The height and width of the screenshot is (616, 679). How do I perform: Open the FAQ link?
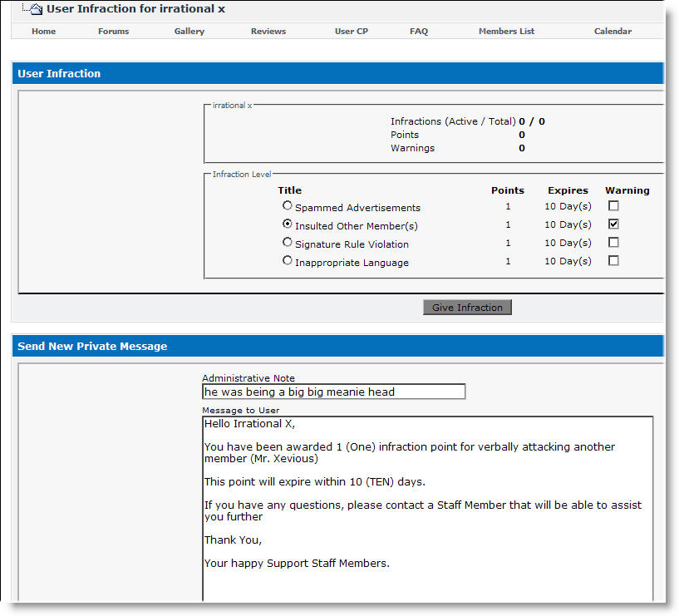pyautogui.click(x=419, y=32)
